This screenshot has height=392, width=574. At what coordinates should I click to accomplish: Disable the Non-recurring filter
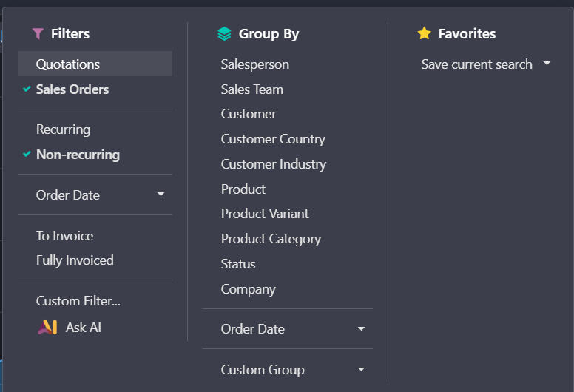(78, 155)
